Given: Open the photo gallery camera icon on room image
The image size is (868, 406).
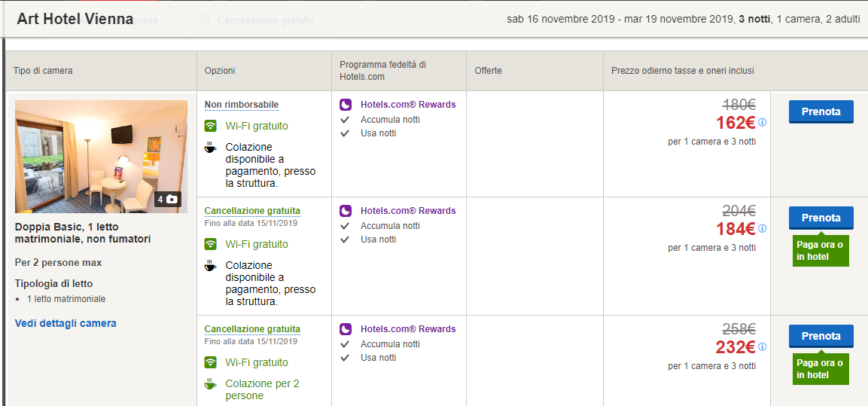Looking at the screenshot, I should click(168, 200).
